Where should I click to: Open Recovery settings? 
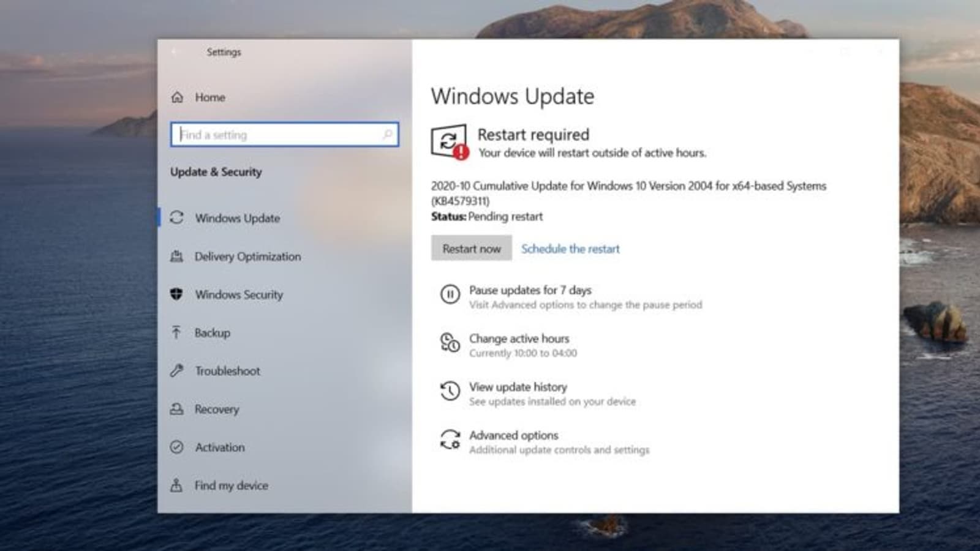217,409
